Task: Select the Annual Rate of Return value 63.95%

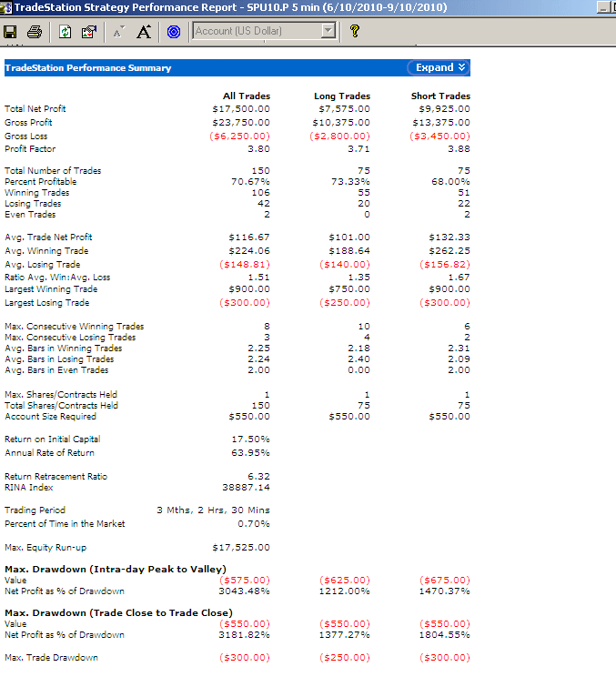Action: click(250, 452)
